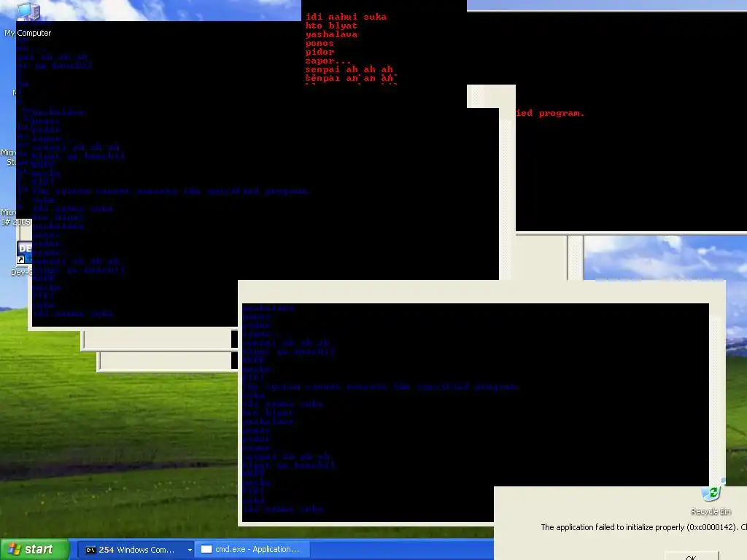Expand the grouped windows dropdown arrow on taskbar
The width and height of the screenshot is (747, 560).
click(190, 550)
